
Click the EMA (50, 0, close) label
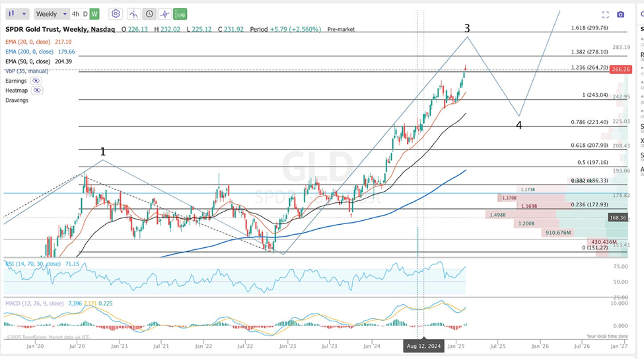[x=28, y=61]
